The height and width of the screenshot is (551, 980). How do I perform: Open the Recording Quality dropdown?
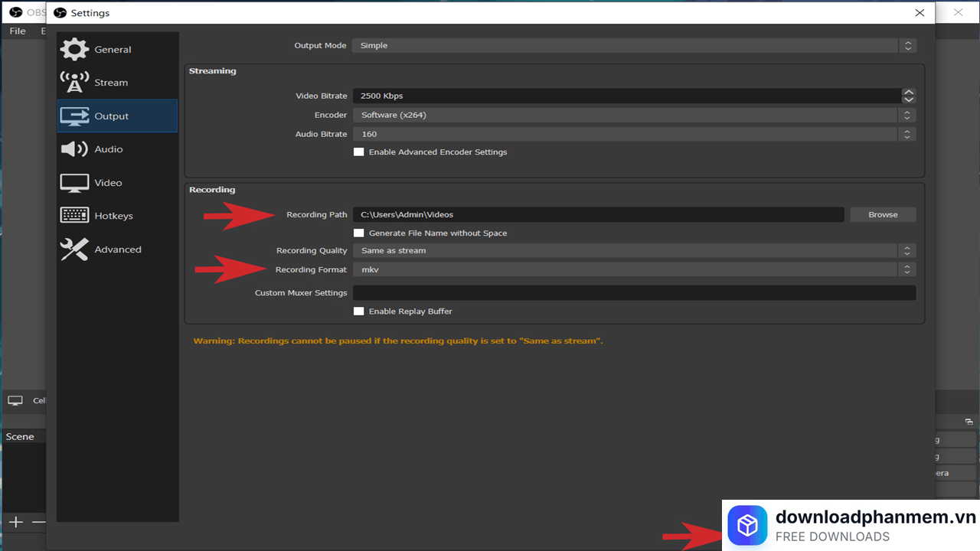click(633, 251)
